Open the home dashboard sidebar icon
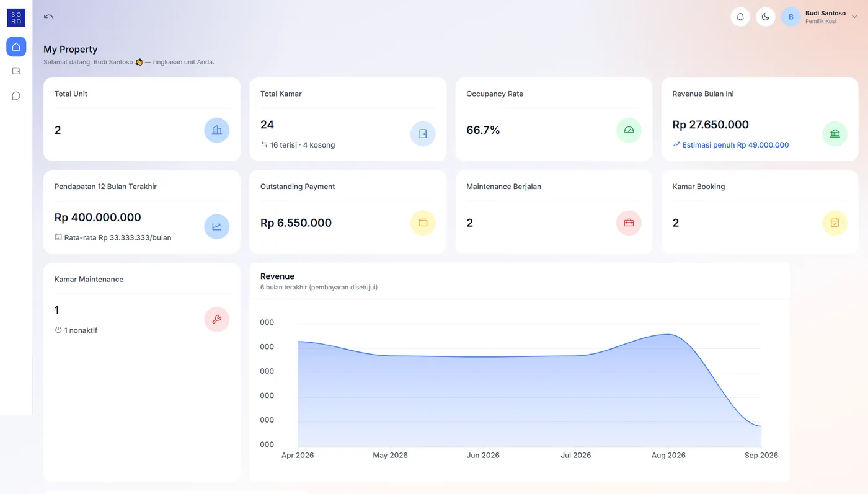Image resolution: width=868 pixels, height=494 pixels. point(16,46)
